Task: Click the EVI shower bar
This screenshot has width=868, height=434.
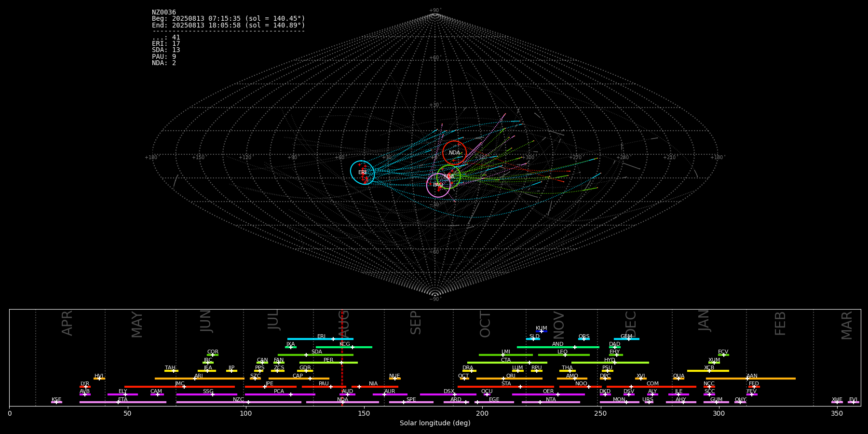Action: [x=854, y=402]
